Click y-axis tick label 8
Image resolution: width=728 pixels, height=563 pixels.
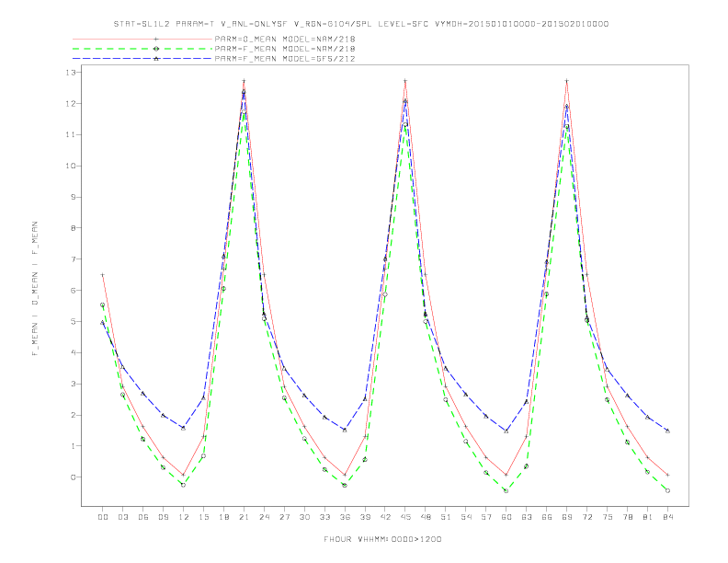(x=74, y=228)
